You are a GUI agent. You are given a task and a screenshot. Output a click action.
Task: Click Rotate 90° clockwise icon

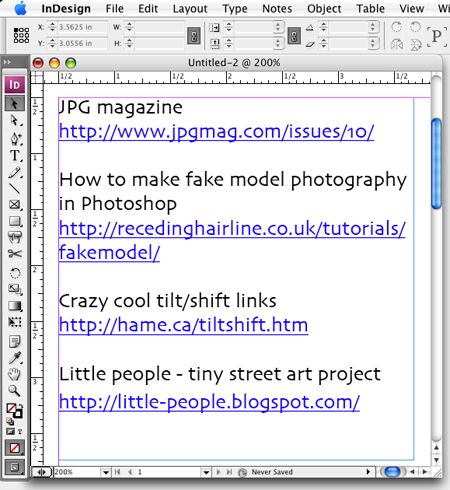pos(396,27)
